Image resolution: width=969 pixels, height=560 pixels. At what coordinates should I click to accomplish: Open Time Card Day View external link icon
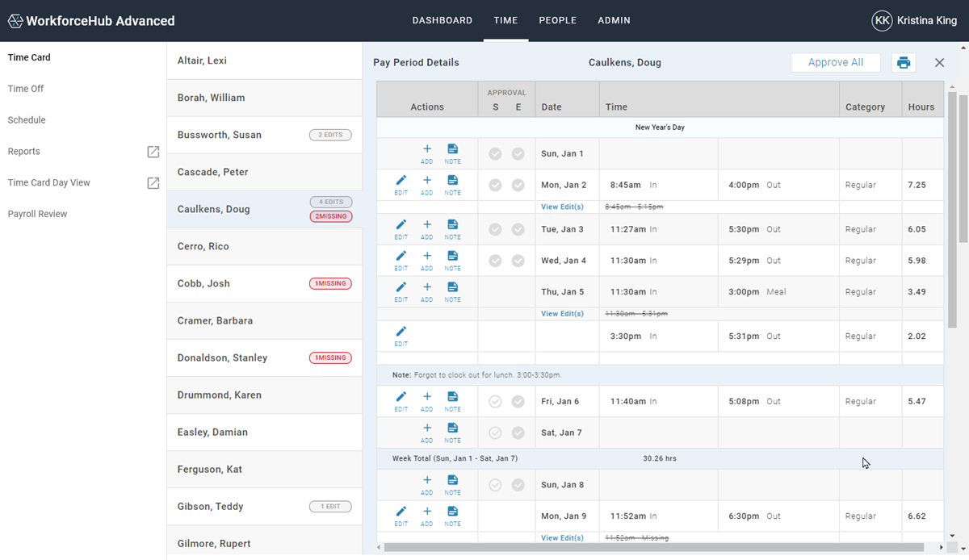(153, 182)
